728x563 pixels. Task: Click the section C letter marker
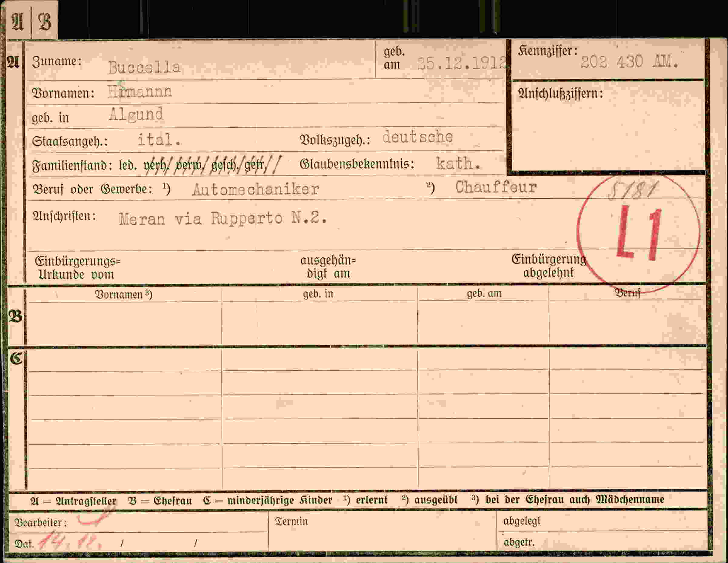point(16,359)
